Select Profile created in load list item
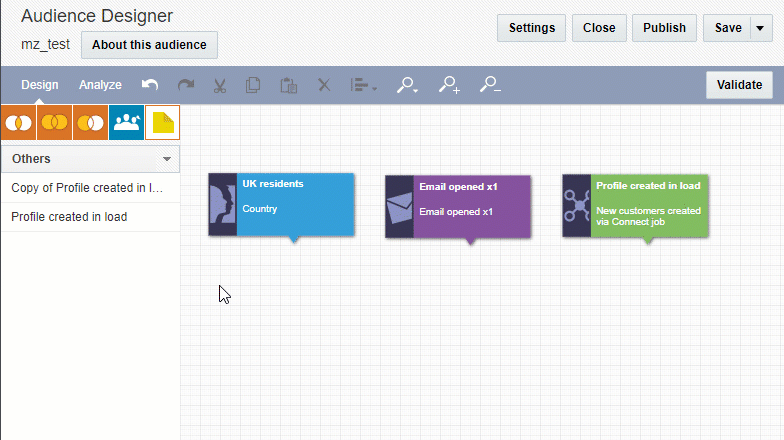This screenshot has height=440, width=784. [90, 217]
